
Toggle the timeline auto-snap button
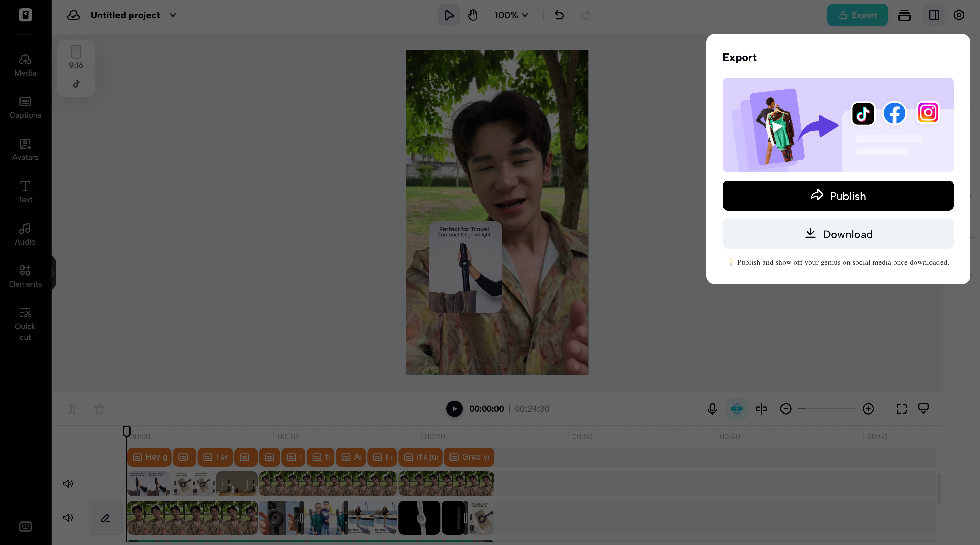[737, 409]
